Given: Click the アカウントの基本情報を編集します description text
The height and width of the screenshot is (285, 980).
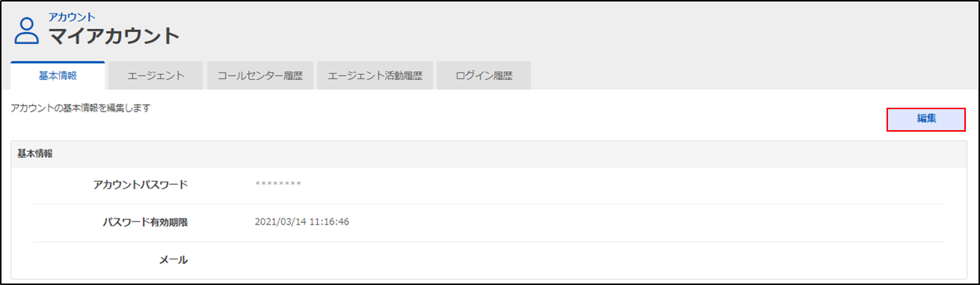Looking at the screenshot, I should 81,108.
